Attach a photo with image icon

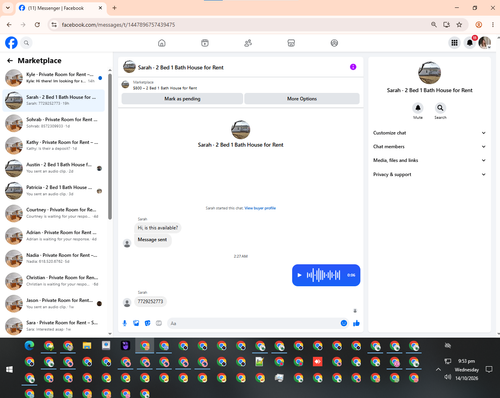point(136,323)
